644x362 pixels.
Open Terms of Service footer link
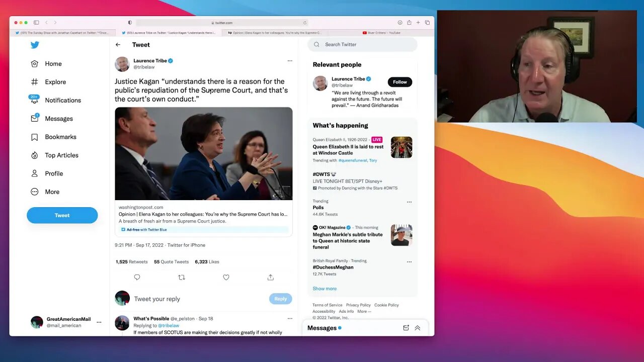[328, 305]
